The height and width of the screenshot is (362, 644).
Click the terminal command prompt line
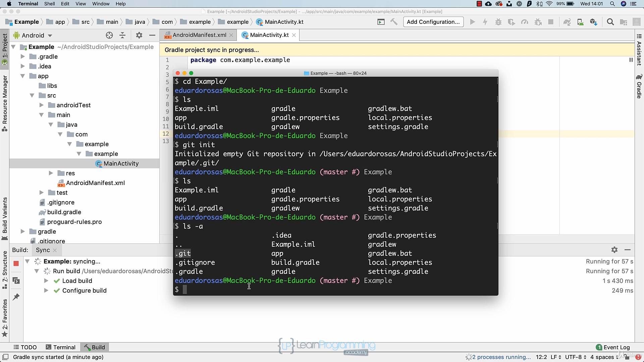tap(335, 290)
